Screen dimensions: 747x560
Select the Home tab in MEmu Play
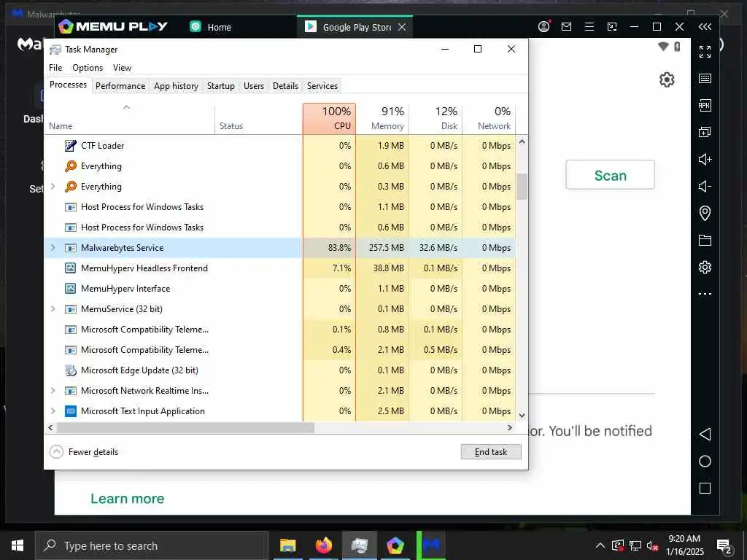pyautogui.click(x=211, y=27)
